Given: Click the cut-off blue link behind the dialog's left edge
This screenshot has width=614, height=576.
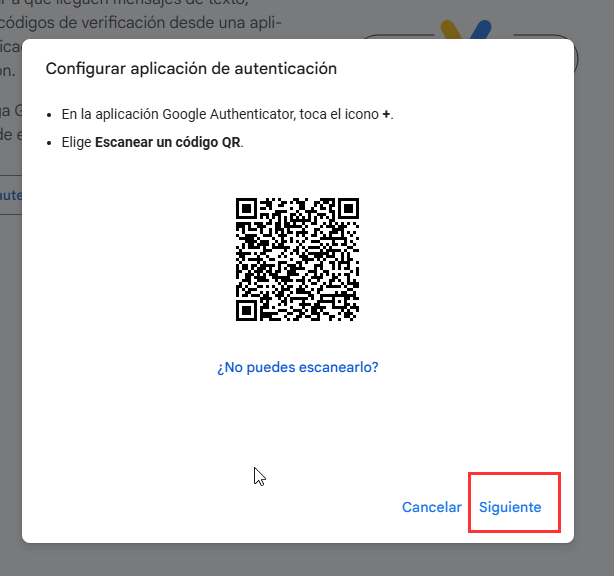Looking at the screenshot, I should 11,195.
